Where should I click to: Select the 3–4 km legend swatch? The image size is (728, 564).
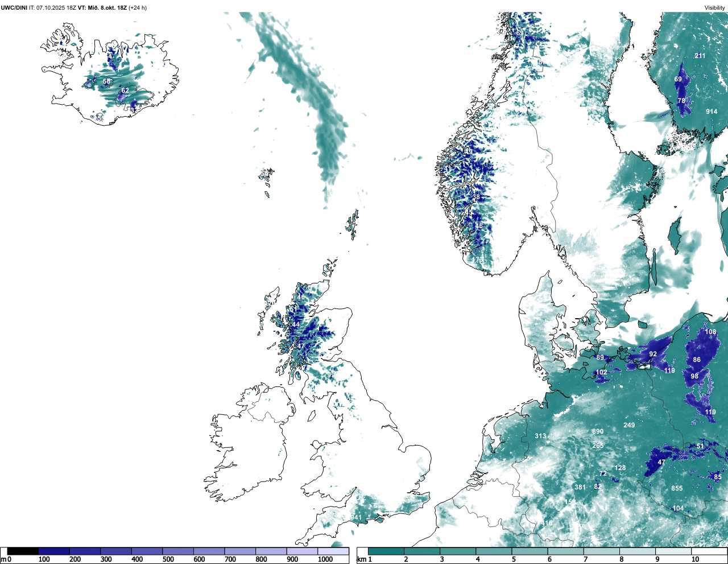(458, 551)
